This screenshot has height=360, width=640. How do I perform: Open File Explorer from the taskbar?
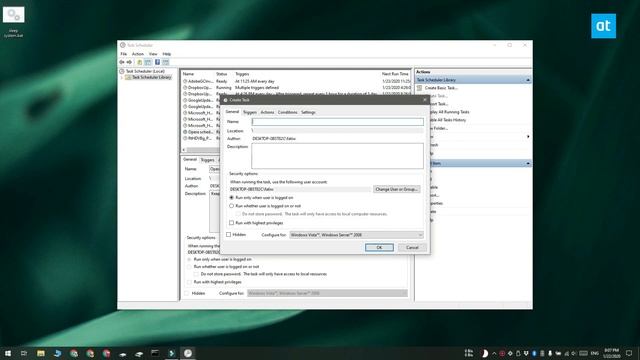coord(41,353)
